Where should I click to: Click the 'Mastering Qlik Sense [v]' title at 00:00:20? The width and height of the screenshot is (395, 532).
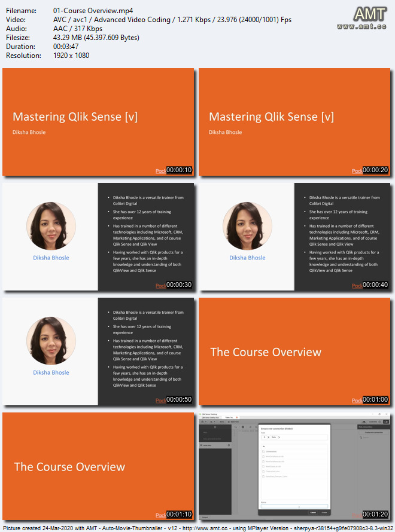point(271,117)
